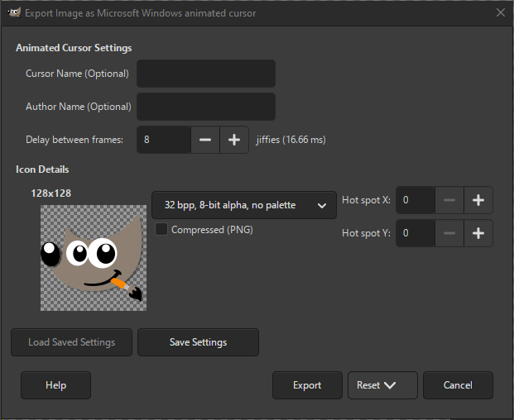514x420 pixels.
Task: Open Help for the cursor export
Action: 55,385
